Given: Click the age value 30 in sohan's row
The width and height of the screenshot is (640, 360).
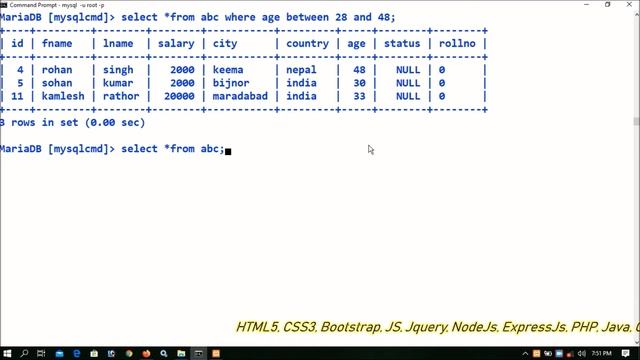Looking at the screenshot, I should coord(359,83).
